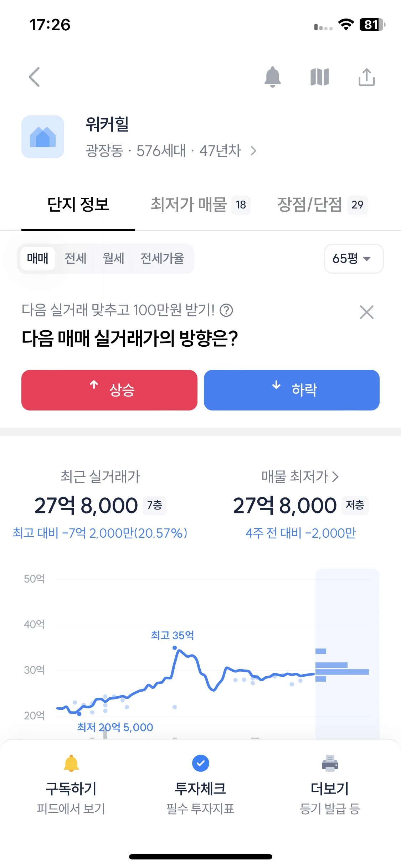This screenshot has width=401, height=868.
Task: Open the notification bell icon
Action: [x=273, y=77]
